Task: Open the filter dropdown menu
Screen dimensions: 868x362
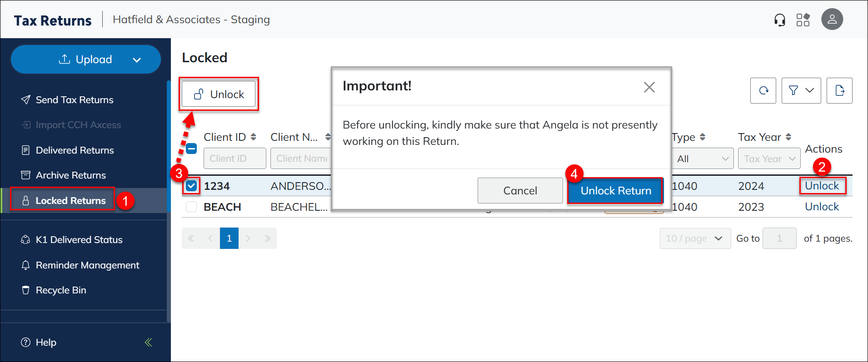Action: point(801,91)
